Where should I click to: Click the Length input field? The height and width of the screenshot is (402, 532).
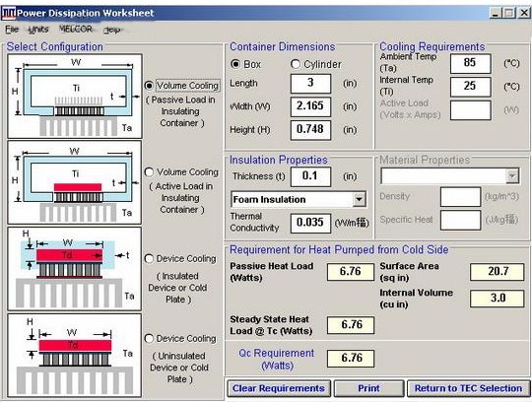click(x=310, y=84)
